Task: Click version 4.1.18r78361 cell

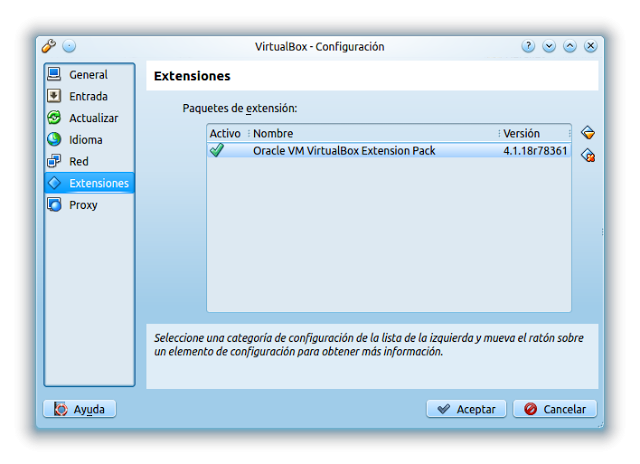Action: (535, 151)
